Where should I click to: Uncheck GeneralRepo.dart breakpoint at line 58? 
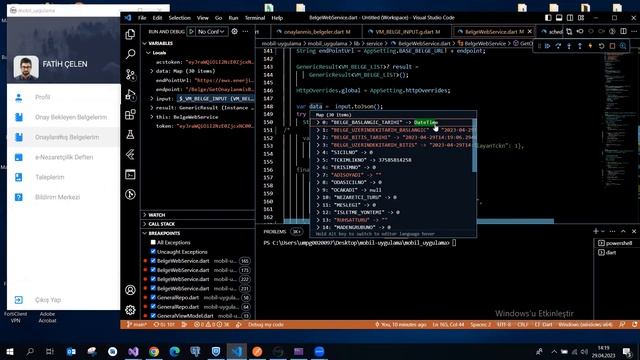coord(153,298)
